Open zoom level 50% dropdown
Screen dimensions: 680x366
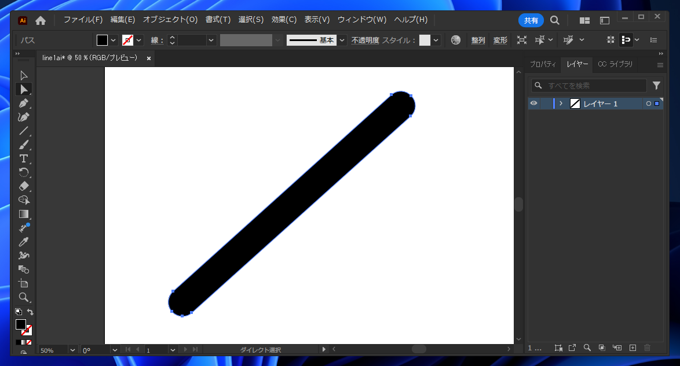coord(72,350)
